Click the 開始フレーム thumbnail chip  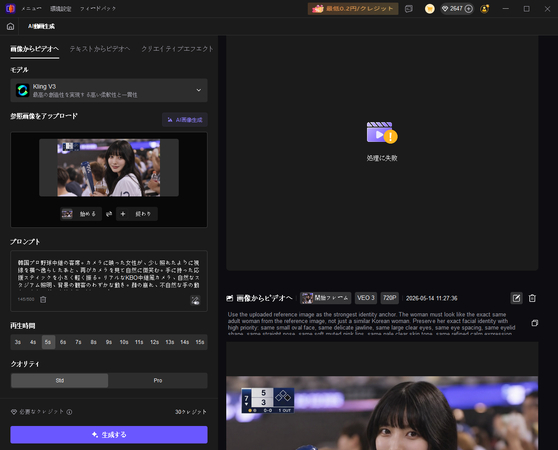(x=326, y=298)
